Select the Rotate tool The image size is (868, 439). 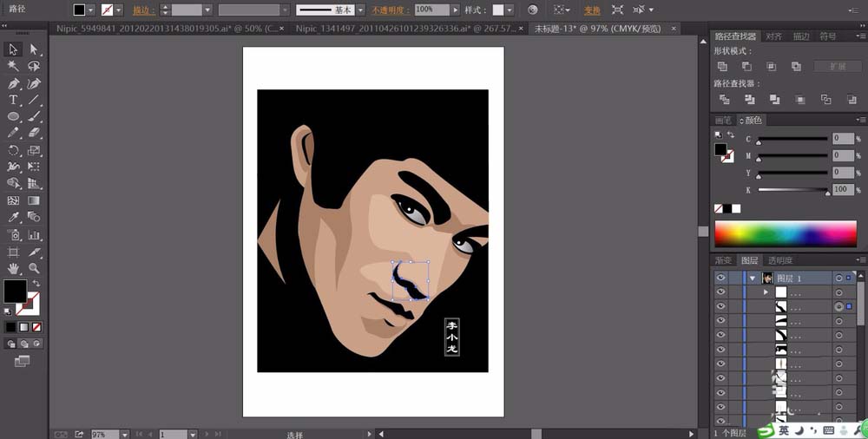13,151
